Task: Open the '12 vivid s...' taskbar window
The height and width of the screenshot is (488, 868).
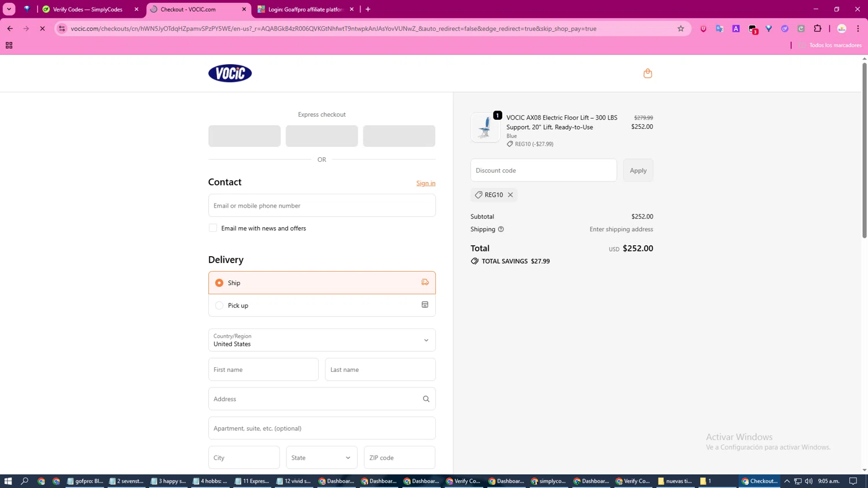Action: coord(294,481)
